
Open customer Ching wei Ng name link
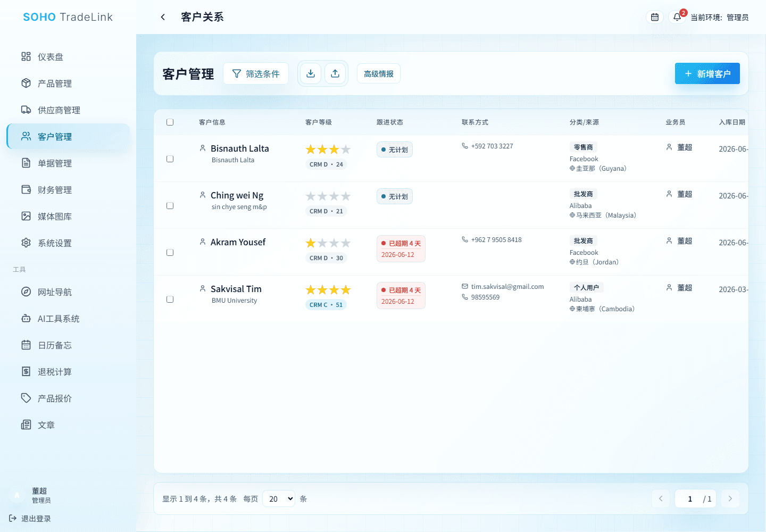[x=237, y=195]
